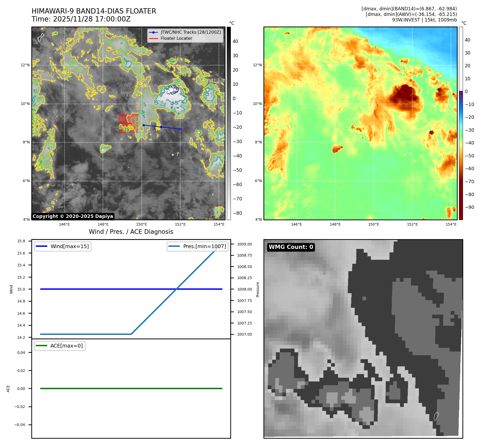Click the Copyright 2020-2025 Dapiya watermark
The image size is (481, 448).
[x=73, y=216]
